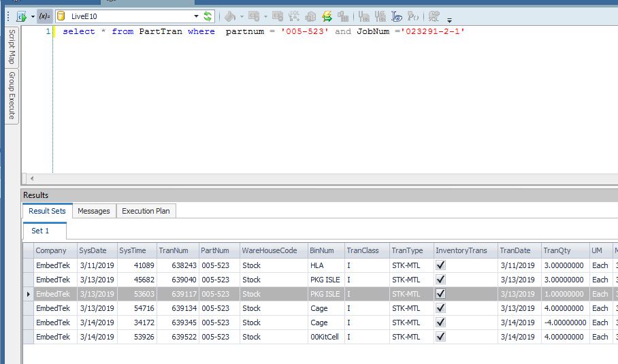
Task: Open the Script Map side panel
Action: click(12, 47)
